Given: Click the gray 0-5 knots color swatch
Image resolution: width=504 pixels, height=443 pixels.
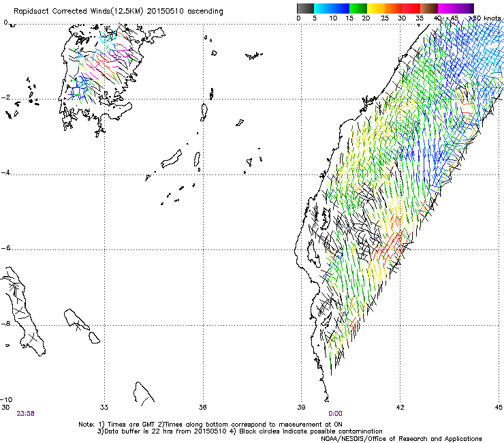Looking at the screenshot, I should [305, 8].
